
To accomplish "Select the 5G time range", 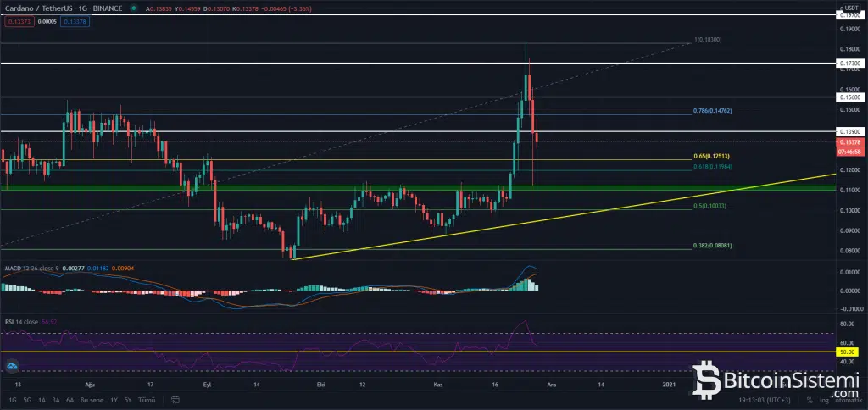I will tap(27, 399).
